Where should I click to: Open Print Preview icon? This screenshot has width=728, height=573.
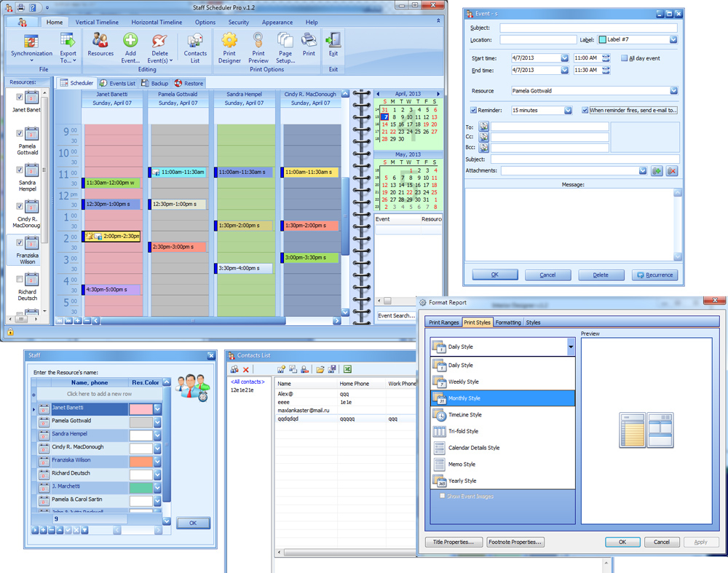click(258, 42)
